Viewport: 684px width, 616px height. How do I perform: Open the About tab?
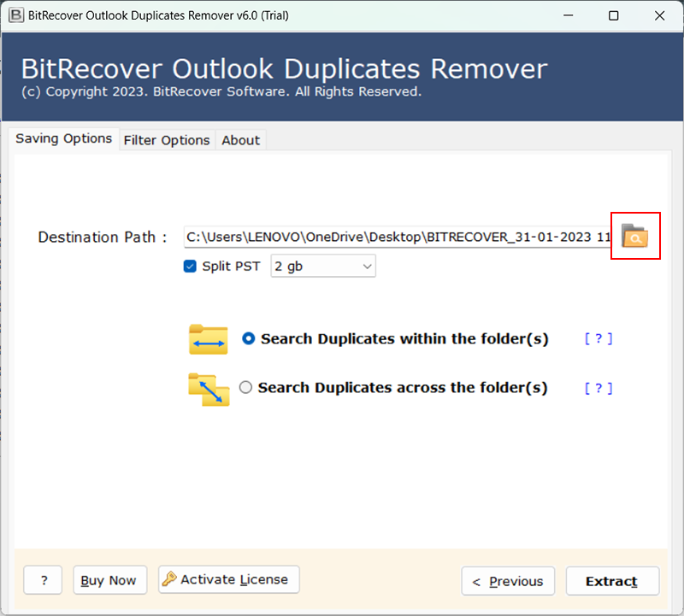pyautogui.click(x=240, y=140)
